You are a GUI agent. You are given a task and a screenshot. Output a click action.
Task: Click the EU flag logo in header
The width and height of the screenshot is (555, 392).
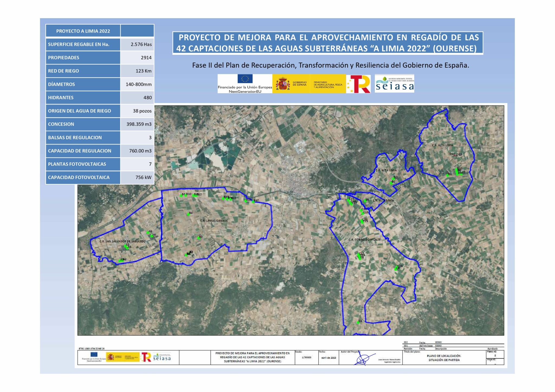click(245, 79)
